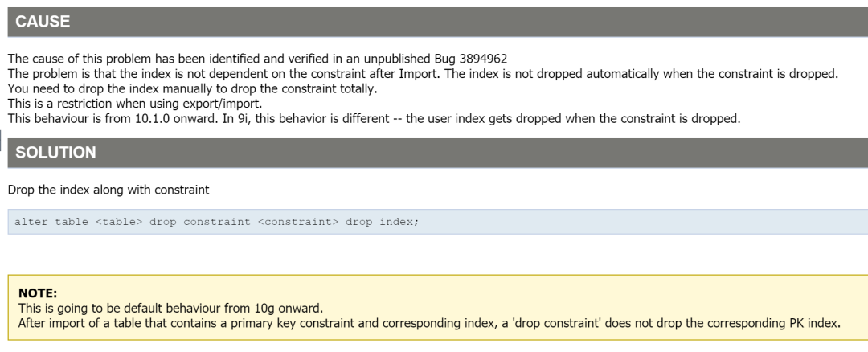Click the <table> placeholder in the code
The height and width of the screenshot is (352, 868).
click(119, 222)
